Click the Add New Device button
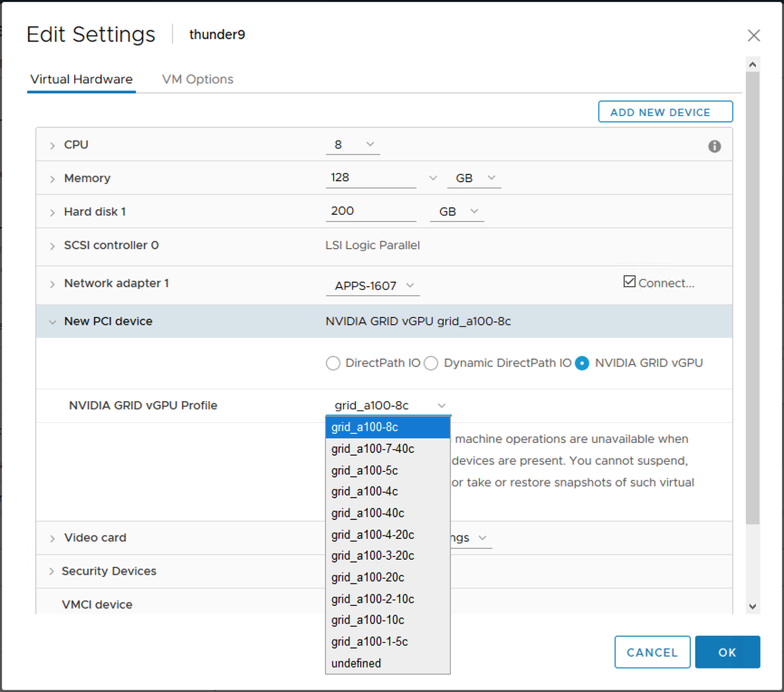The image size is (784, 692). click(x=665, y=112)
